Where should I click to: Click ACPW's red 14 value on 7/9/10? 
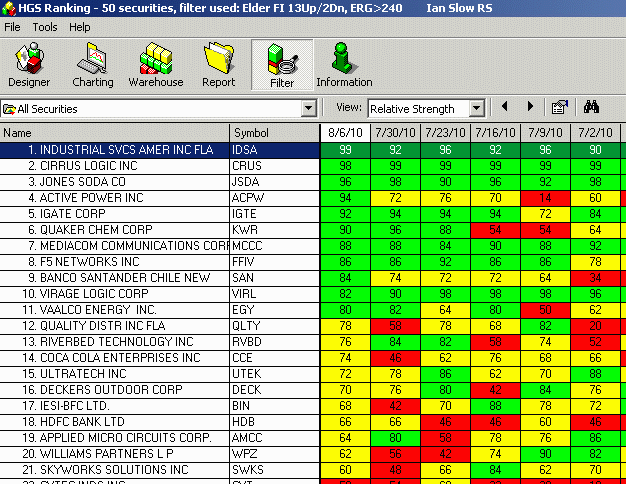[x=545, y=198]
